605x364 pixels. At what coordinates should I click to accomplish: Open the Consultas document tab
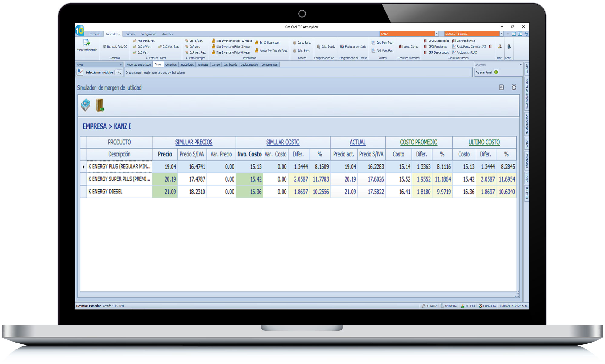171,65
